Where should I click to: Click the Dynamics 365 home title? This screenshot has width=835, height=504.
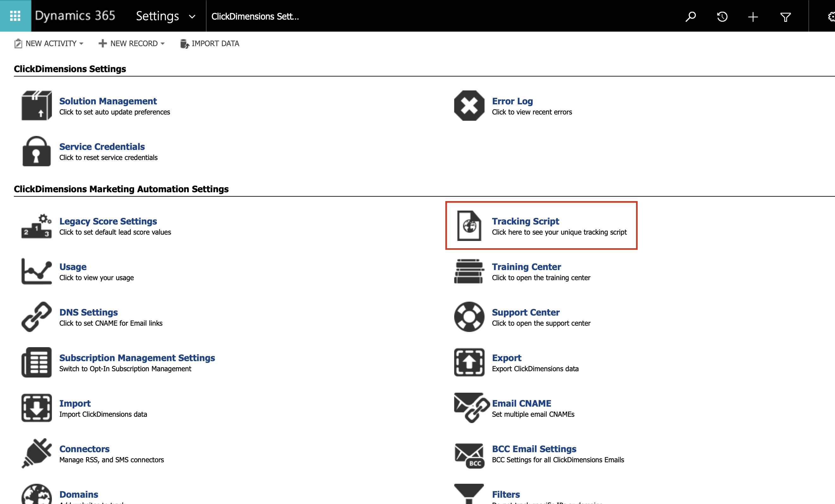[75, 16]
